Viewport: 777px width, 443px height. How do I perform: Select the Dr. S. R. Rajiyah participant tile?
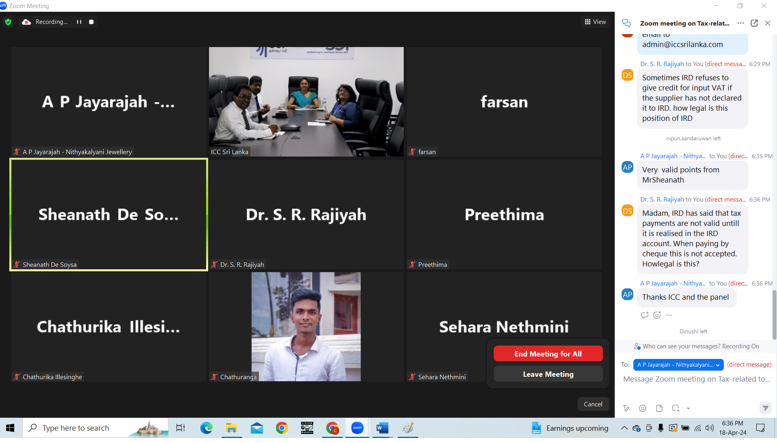point(306,215)
